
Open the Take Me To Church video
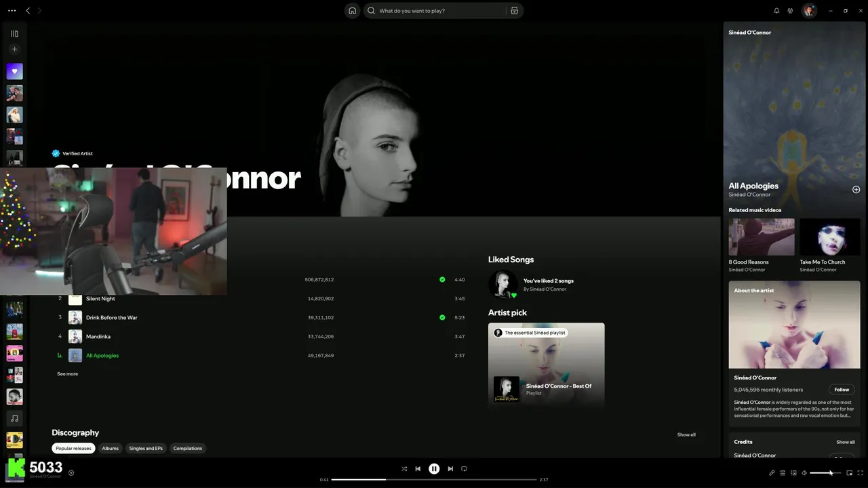[x=830, y=237]
